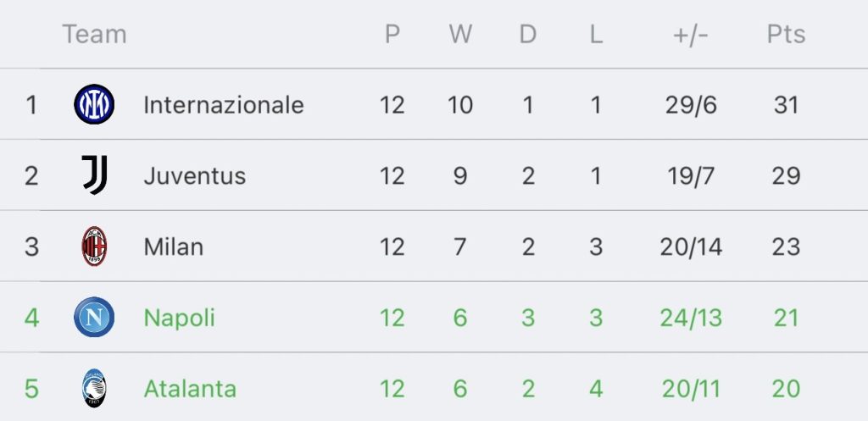Click the P played column header
The height and width of the screenshot is (421, 868).
(x=392, y=34)
